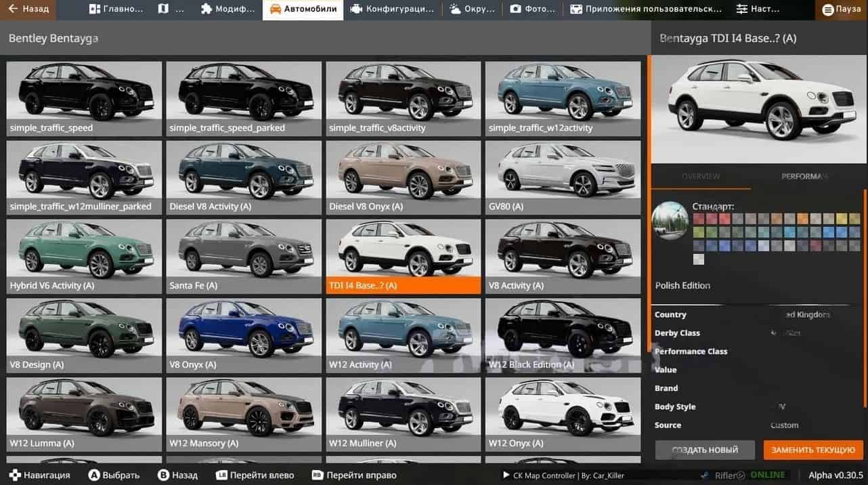Click the back arrow labeled Назад
The image size is (868, 485).
28,9
